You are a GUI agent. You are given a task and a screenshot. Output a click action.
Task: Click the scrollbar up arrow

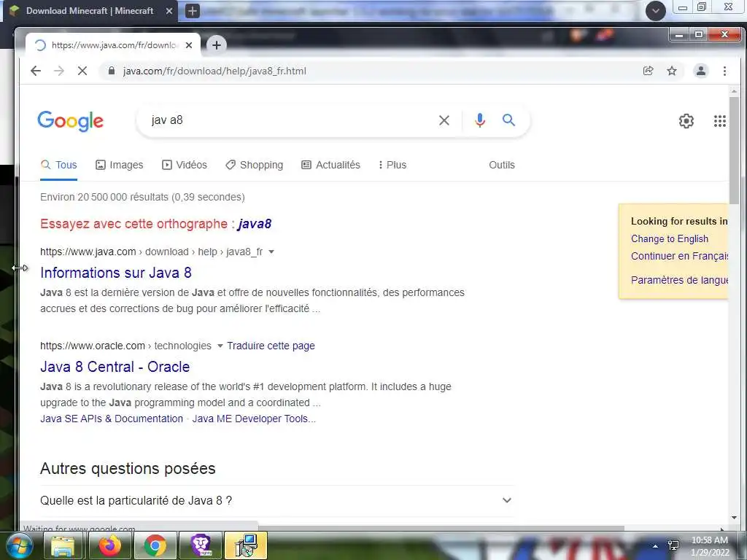[734, 90]
